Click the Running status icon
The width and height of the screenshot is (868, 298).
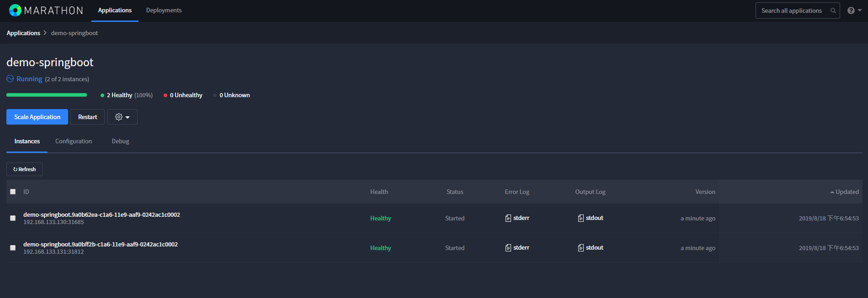(10, 79)
